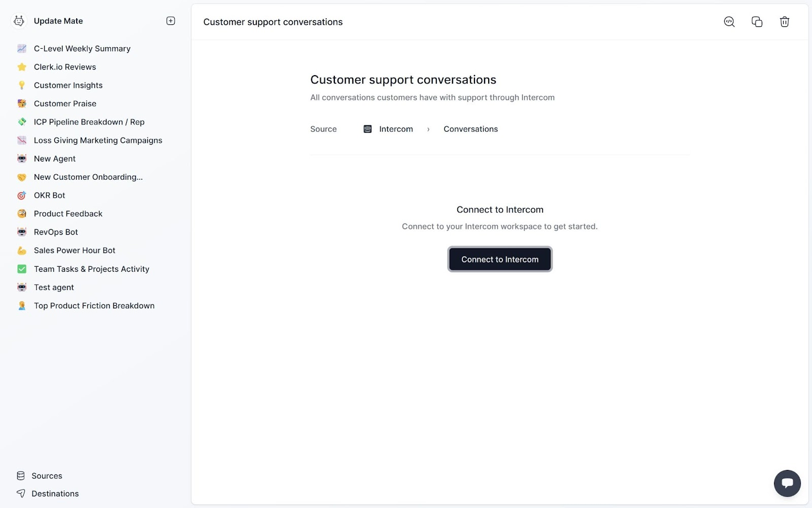Click the description about Intercom conversations
This screenshot has width=812, height=508.
click(432, 98)
